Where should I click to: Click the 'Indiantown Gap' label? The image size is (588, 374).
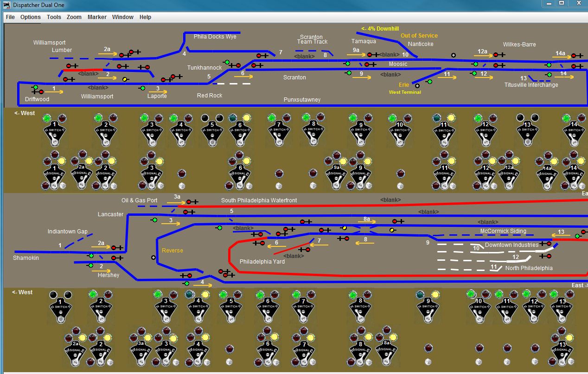[x=68, y=232]
